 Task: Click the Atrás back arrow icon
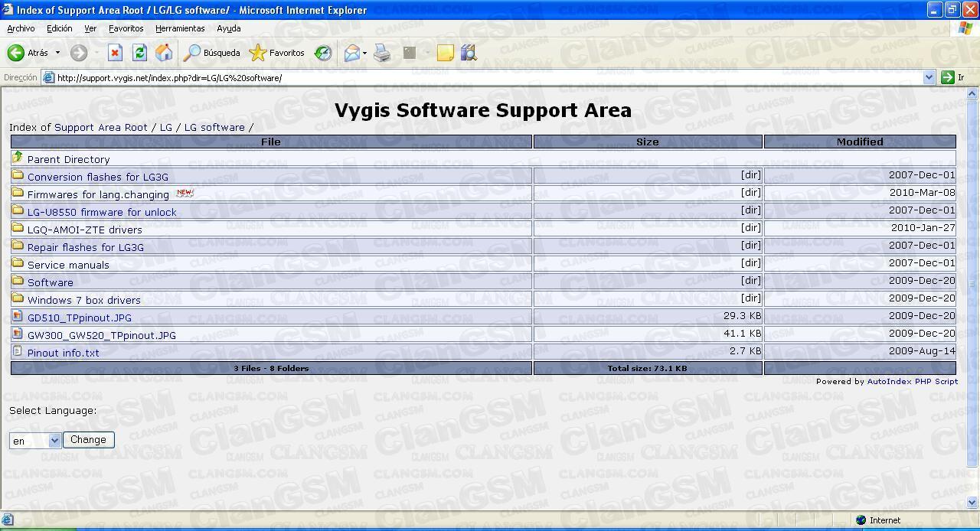point(15,53)
